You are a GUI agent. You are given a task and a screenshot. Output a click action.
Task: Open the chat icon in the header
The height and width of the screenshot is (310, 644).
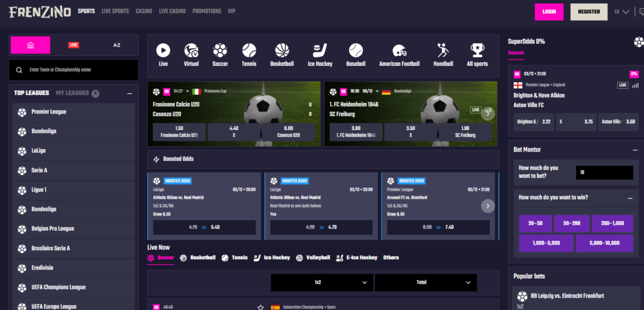641,12
